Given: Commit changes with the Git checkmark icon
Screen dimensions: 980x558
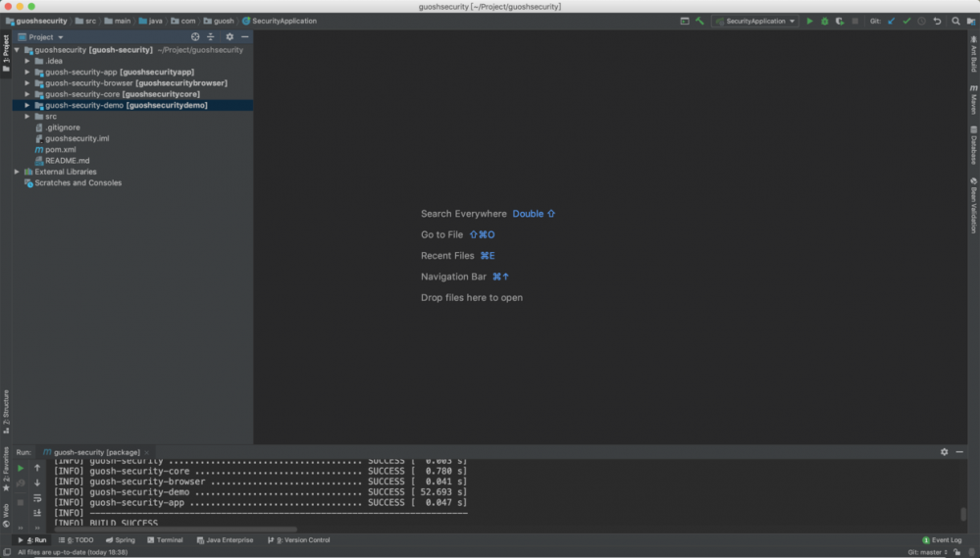Looking at the screenshot, I should (906, 21).
